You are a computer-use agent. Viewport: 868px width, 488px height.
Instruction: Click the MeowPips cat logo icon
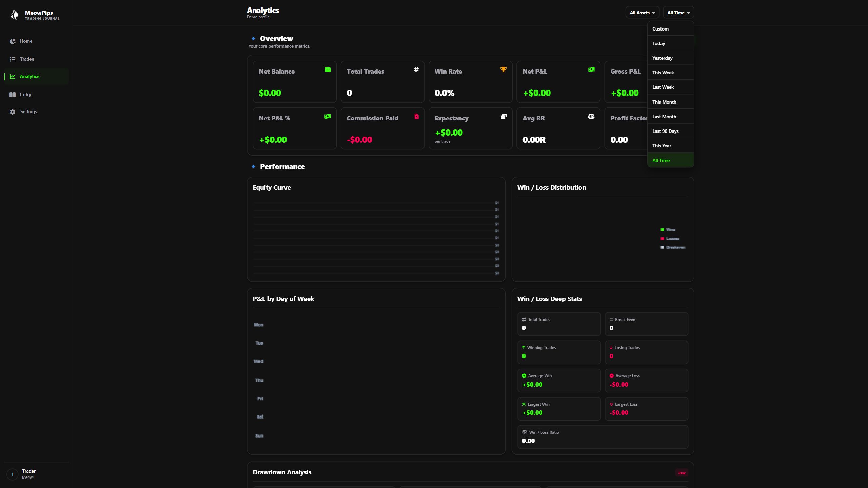tap(15, 15)
